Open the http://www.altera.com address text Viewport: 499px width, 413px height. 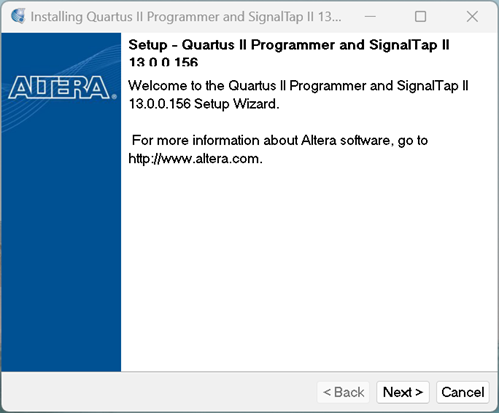195,159
